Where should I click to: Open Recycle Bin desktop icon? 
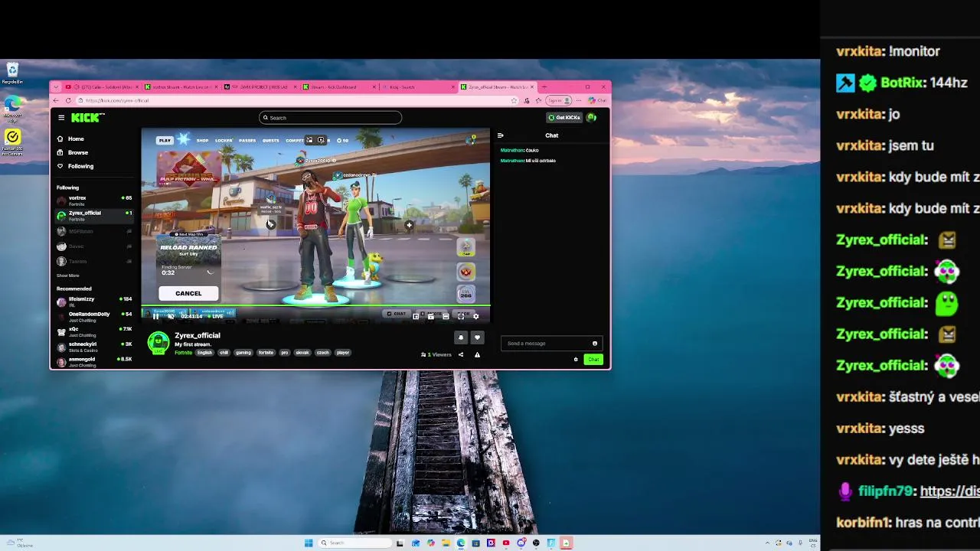tap(12, 73)
